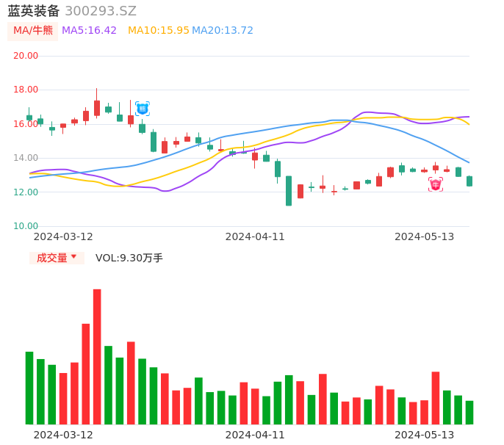504x445 pixels.
Task: Open the 成交量 indicator dropdown
Action: 57,258
